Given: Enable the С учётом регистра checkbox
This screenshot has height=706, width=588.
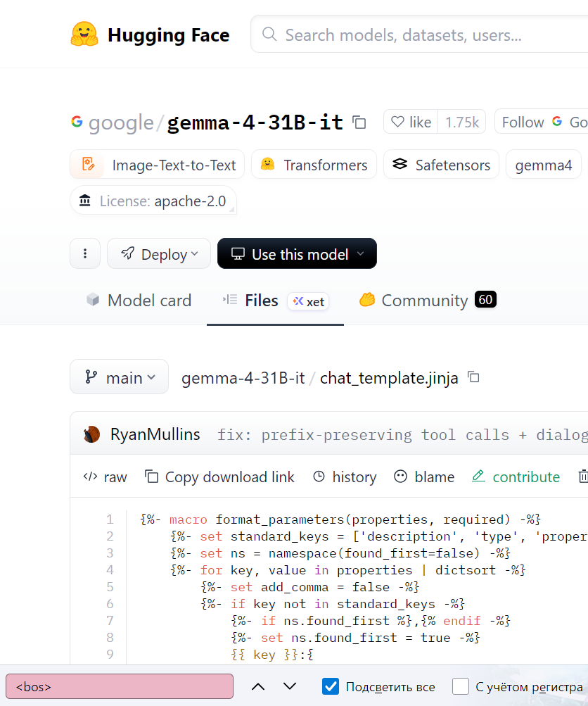Looking at the screenshot, I should pos(461,686).
